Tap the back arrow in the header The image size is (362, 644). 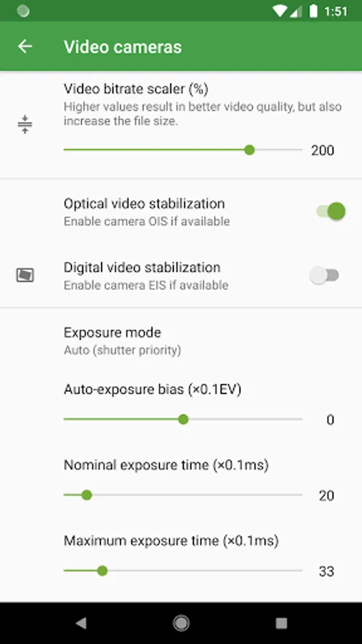(25, 47)
